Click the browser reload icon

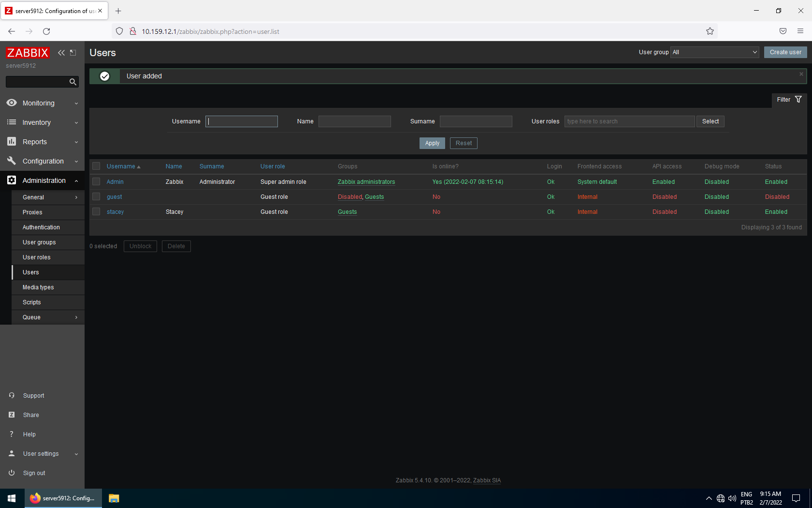click(x=46, y=31)
